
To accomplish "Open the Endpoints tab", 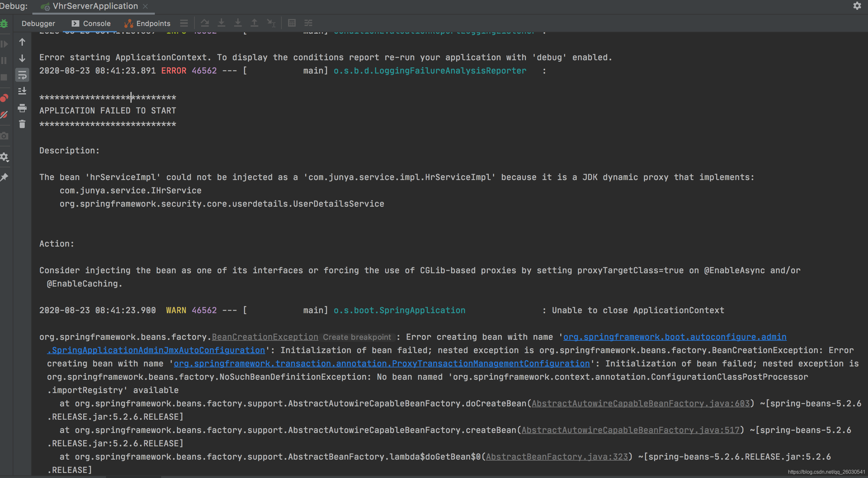I will pyautogui.click(x=153, y=23).
